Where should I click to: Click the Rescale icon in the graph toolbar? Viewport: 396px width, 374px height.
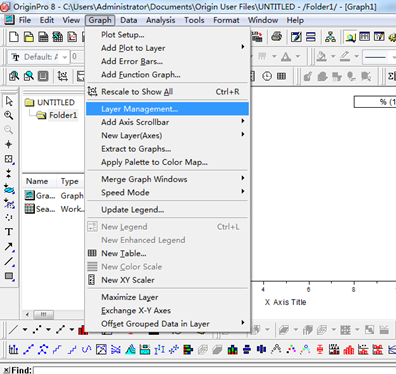click(62, 76)
